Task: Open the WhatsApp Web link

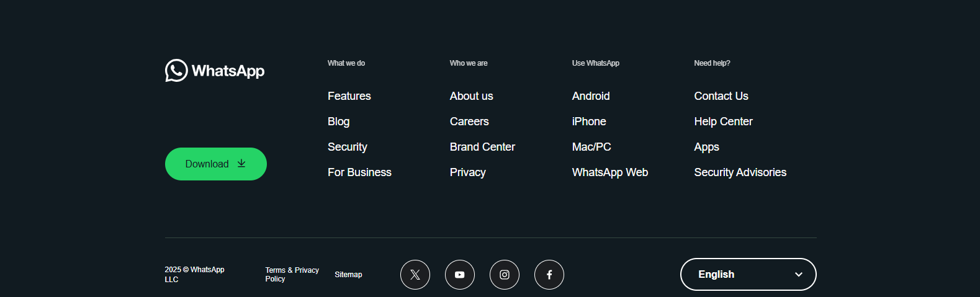Action: point(609,172)
